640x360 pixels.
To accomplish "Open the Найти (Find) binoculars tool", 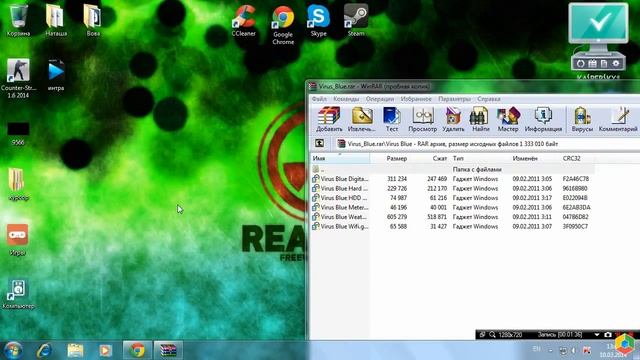I will pos(480,119).
